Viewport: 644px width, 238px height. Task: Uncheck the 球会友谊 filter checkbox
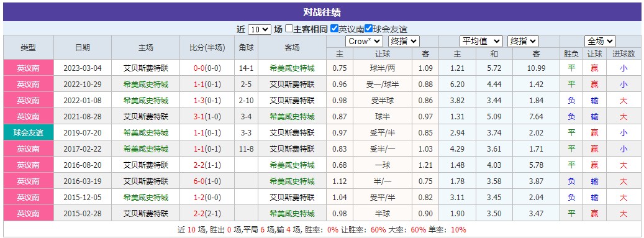pos(368,29)
